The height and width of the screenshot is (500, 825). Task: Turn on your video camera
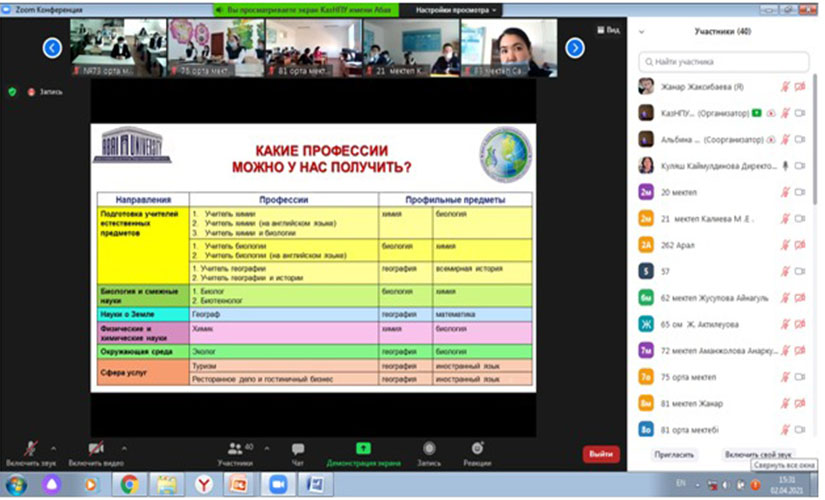tap(96, 449)
